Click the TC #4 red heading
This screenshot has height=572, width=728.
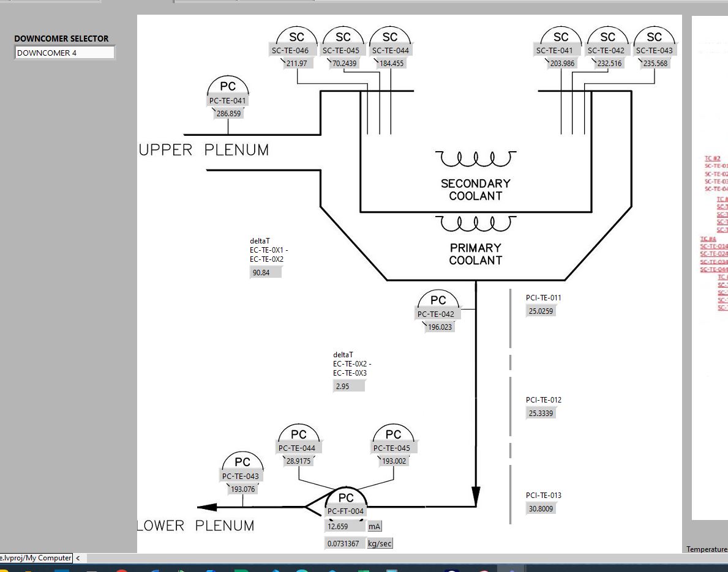[708, 239]
